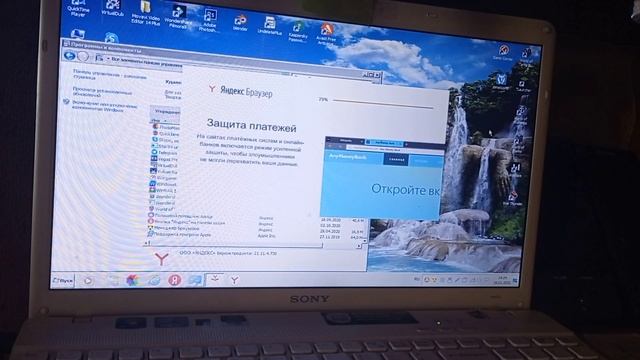Screen dimensions: 640x360
Task: Open Blender desktop shortcut
Action: coord(240,23)
